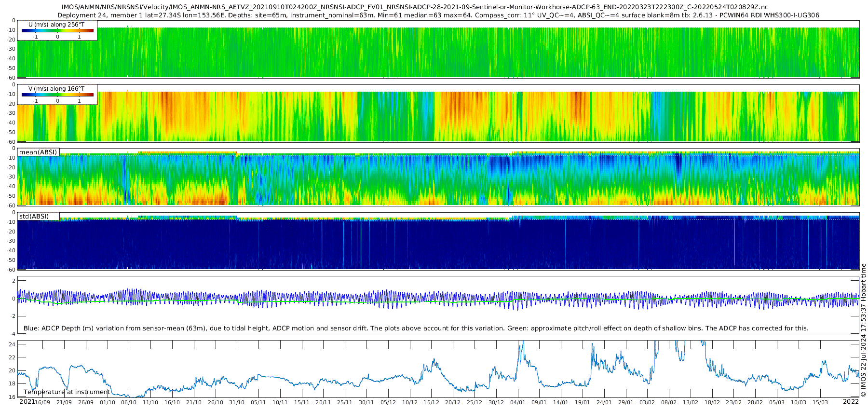Screen dimensions: 868x410
Task: Click the '25/11' date tick label
Action: tap(345, 402)
